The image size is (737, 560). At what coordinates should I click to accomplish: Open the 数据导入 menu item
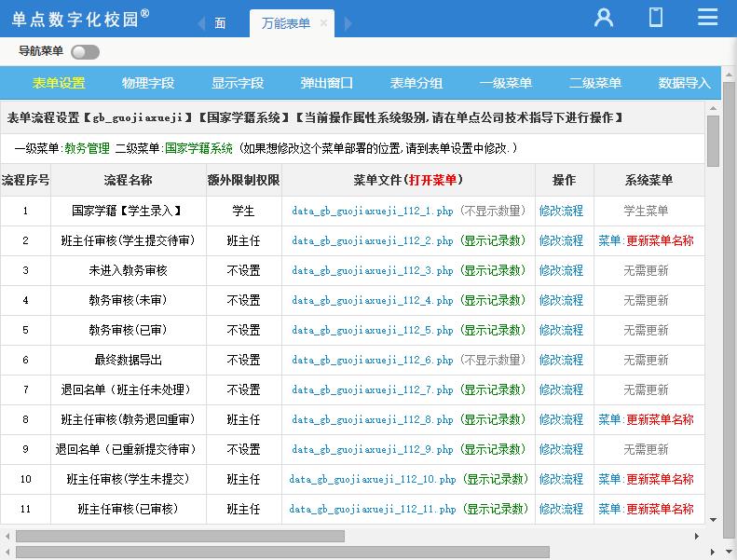coord(684,83)
